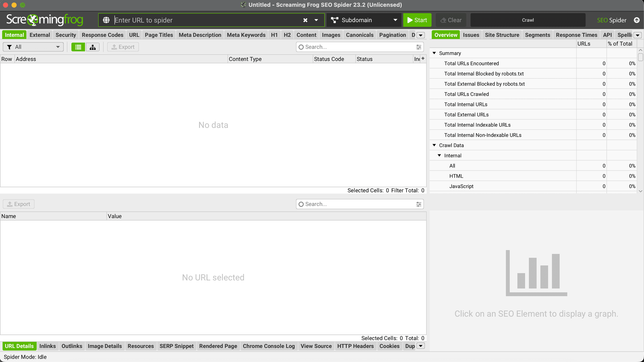
Task: Switch to list view mode
Action: (78, 47)
